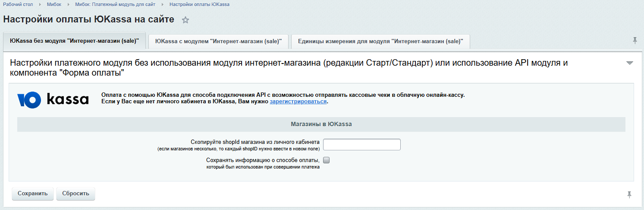This screenshot has width=644, height=210.
Task: Navigate to Мибок breadcrumb link
Action: tap(54, 4)
